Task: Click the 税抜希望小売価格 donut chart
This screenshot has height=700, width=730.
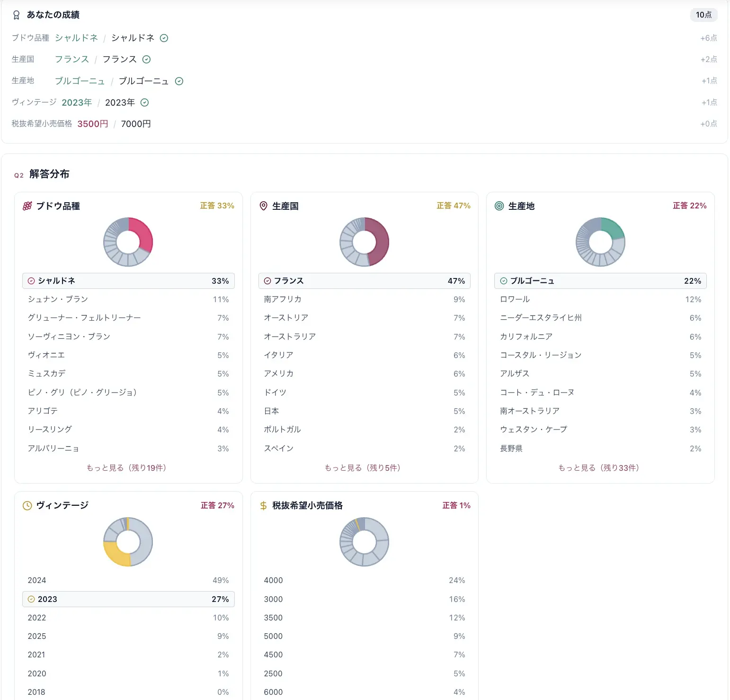Action: pyautogui.click(x=365, y=542)
